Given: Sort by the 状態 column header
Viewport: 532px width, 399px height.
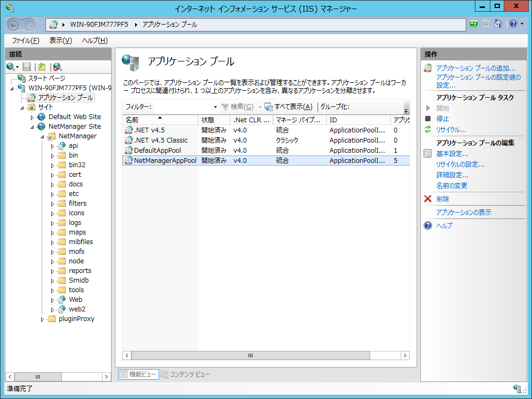Looking at the screenshot, I should (214, 120).
